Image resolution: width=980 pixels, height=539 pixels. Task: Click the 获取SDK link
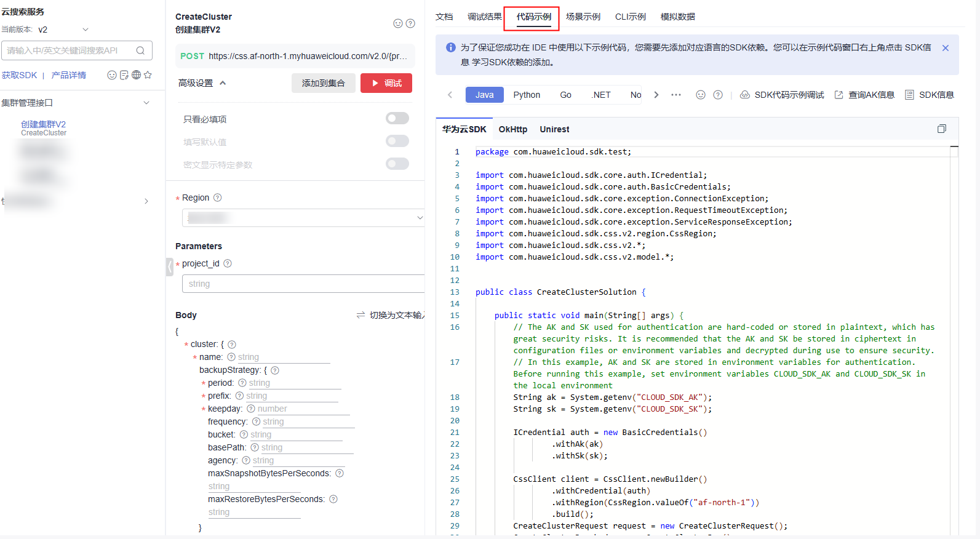click(x=19, y=75)
